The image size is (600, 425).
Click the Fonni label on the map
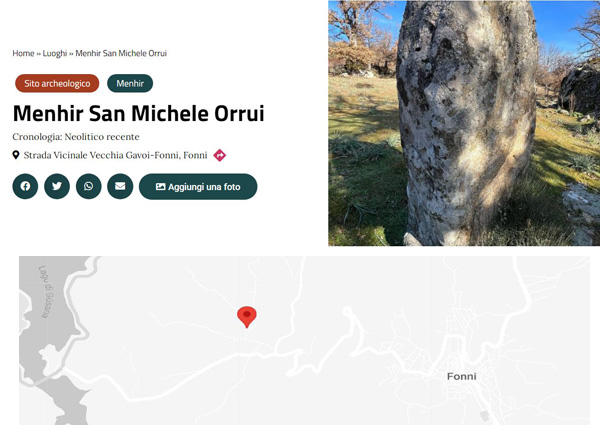click(x=461, y=376)
